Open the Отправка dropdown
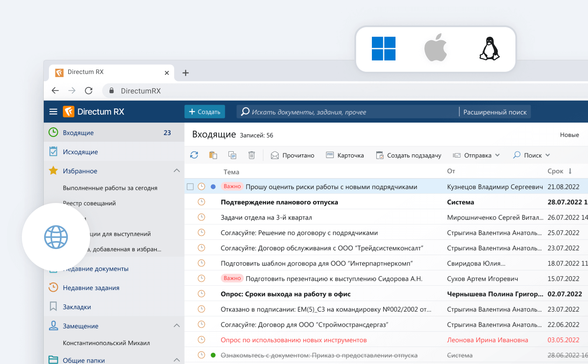This screenshot has width=588, height=364. click(476, 155)
